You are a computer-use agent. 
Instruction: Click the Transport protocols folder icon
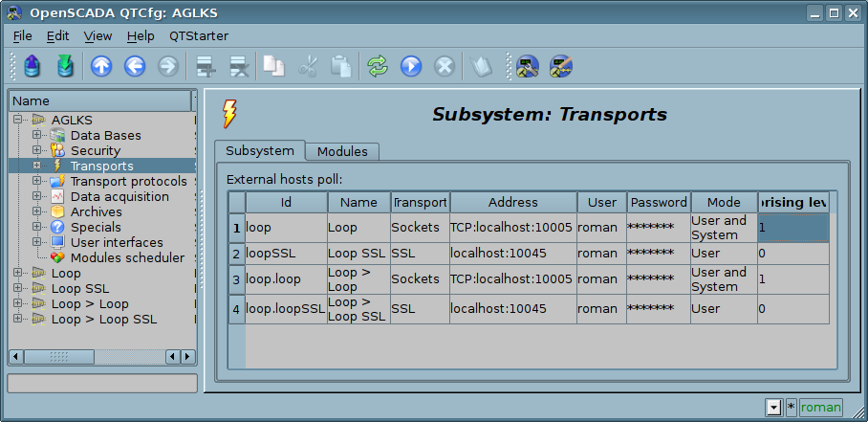[x=57, y=181]
